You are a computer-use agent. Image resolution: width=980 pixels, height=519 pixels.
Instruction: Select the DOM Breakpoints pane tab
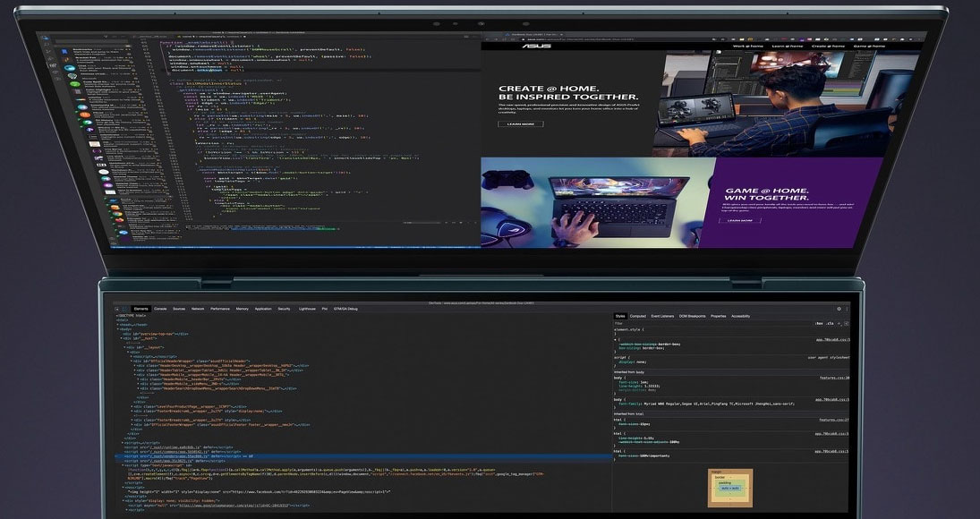[693, 316]
